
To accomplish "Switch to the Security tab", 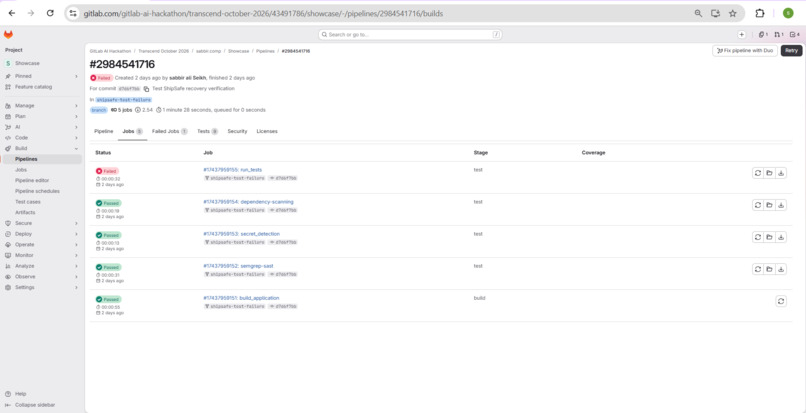I will coord(237,132).
